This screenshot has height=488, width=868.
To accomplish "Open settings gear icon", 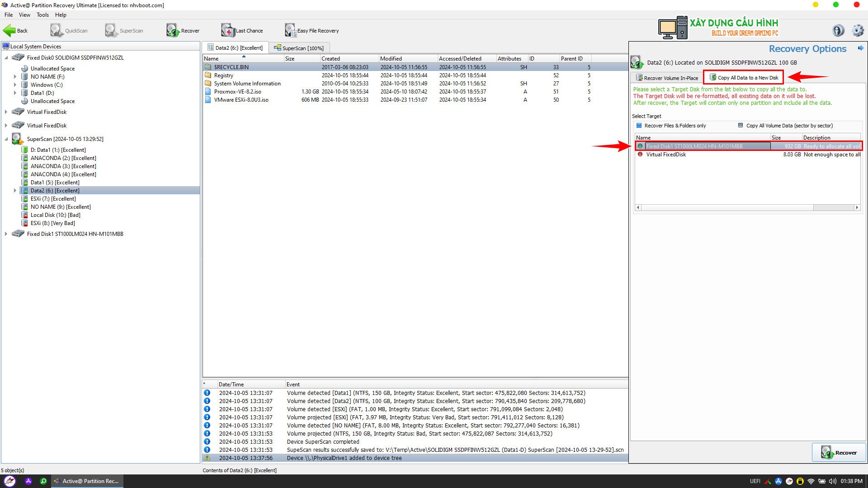I will pos(858,30).
